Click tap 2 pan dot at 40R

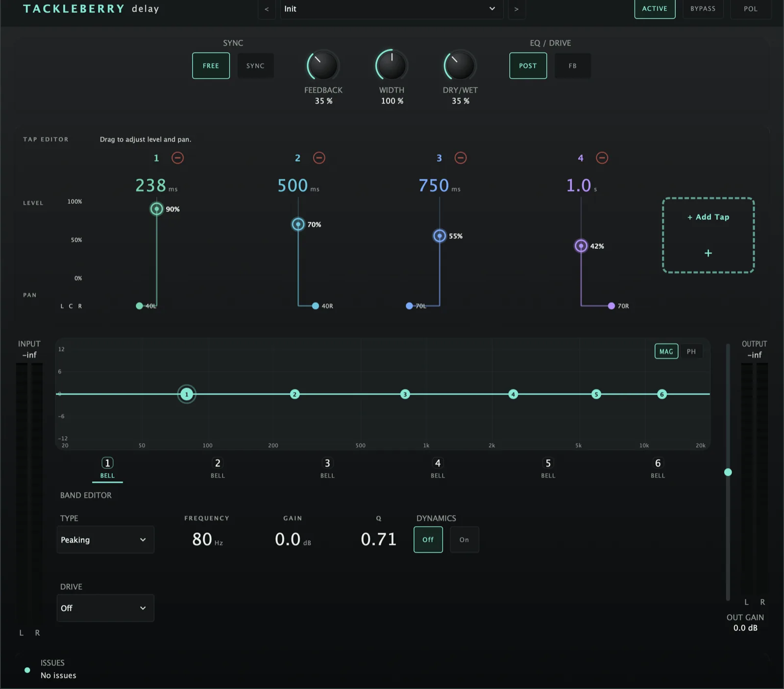point(316,306)
